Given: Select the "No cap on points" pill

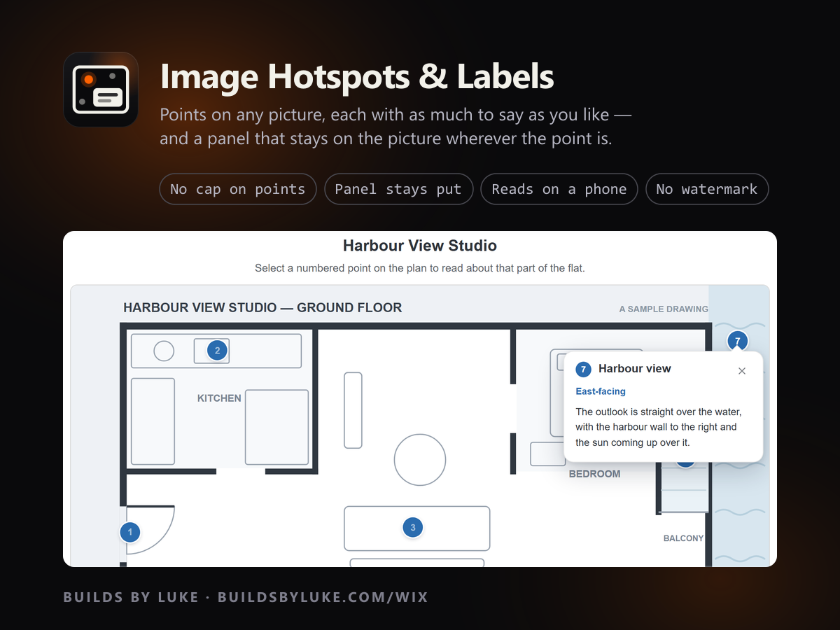Looking at the screenshot, I should pos(238,189).
